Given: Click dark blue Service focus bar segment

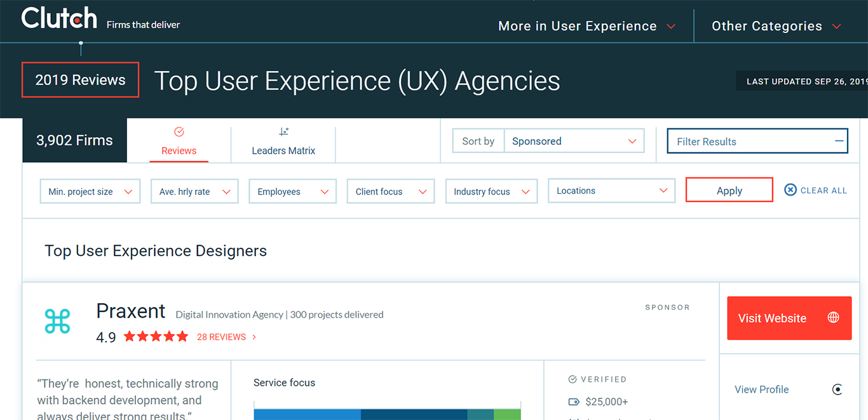Looking at the screenshot, I should click(414, 414).
